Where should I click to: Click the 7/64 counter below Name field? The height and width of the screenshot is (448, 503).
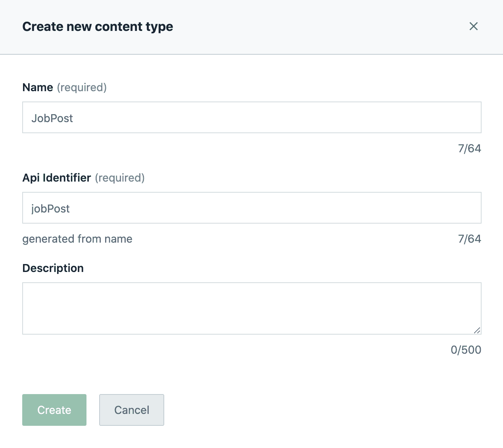[469, 148]
